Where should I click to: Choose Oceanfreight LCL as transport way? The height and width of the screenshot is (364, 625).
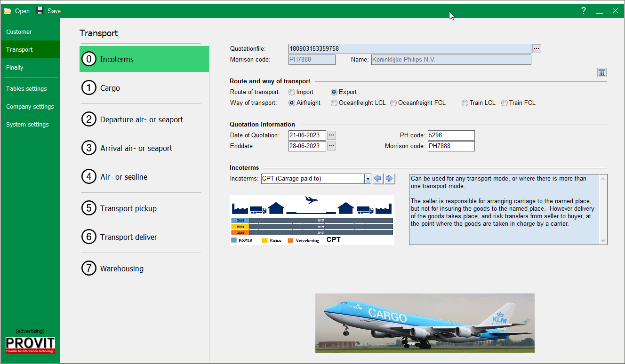[334, 103]
